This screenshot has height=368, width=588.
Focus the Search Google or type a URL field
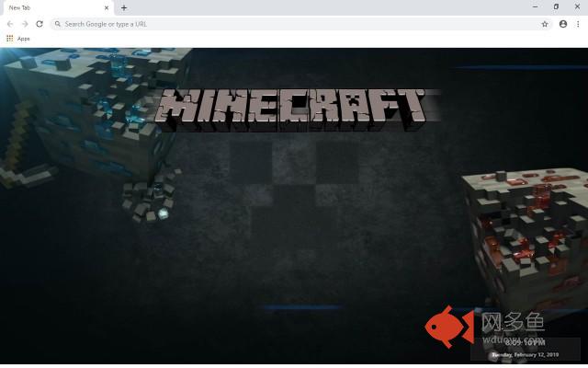point(300,24)
